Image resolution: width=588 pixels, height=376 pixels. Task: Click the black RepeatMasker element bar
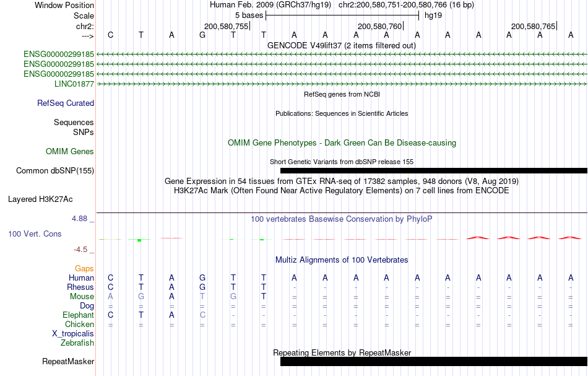point(434,361)
